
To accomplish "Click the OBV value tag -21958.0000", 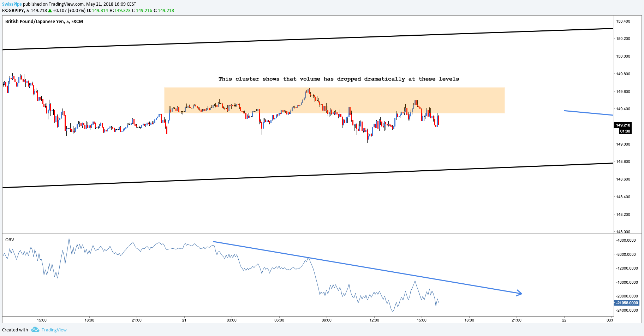I will (627, 303).
